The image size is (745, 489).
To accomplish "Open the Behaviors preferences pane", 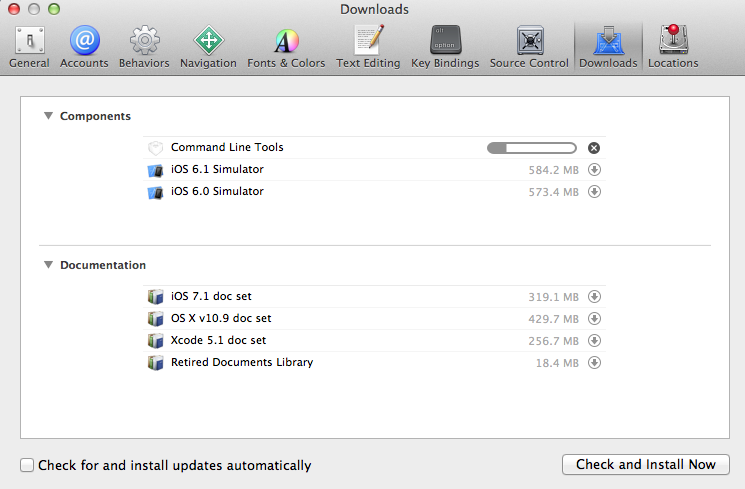I will click(x=144, y=47).
